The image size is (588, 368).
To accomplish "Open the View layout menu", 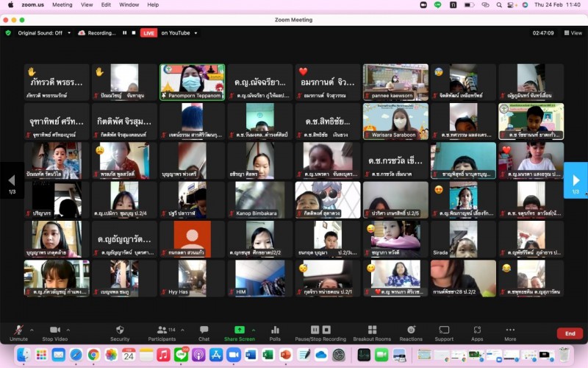I will (573, 33).
